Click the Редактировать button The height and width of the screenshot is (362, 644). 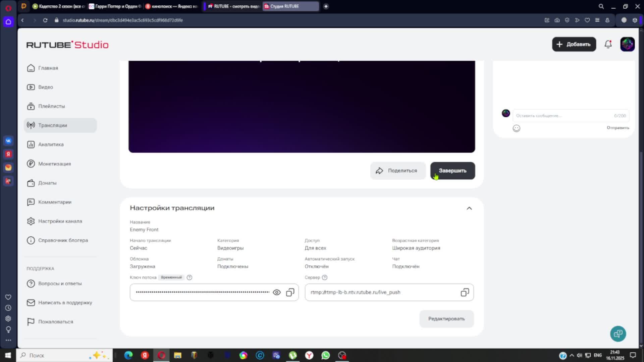[446, 319]
